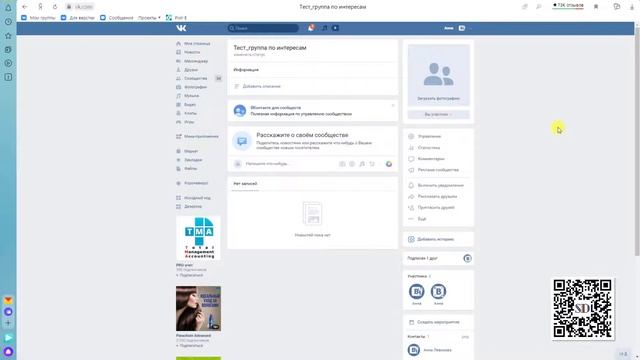The height and width of the screenshot is (360, 640).
Task: Click the 'изменить статус' link under group name
Action: point(249,54)
